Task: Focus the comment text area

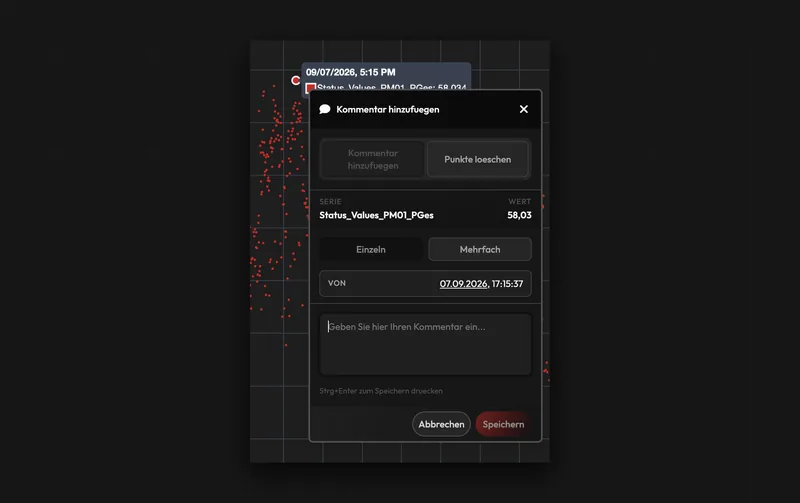Action: [x=426, y=344]
